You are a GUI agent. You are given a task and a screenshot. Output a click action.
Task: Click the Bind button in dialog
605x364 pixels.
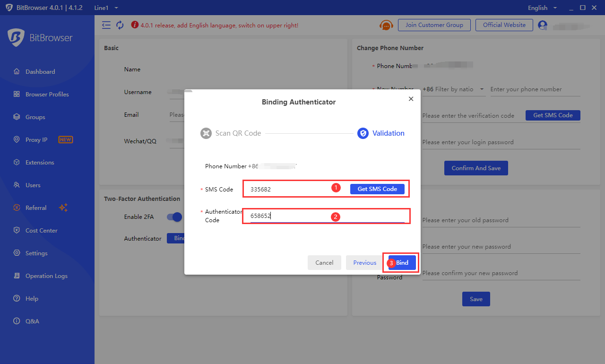point(402,263)
